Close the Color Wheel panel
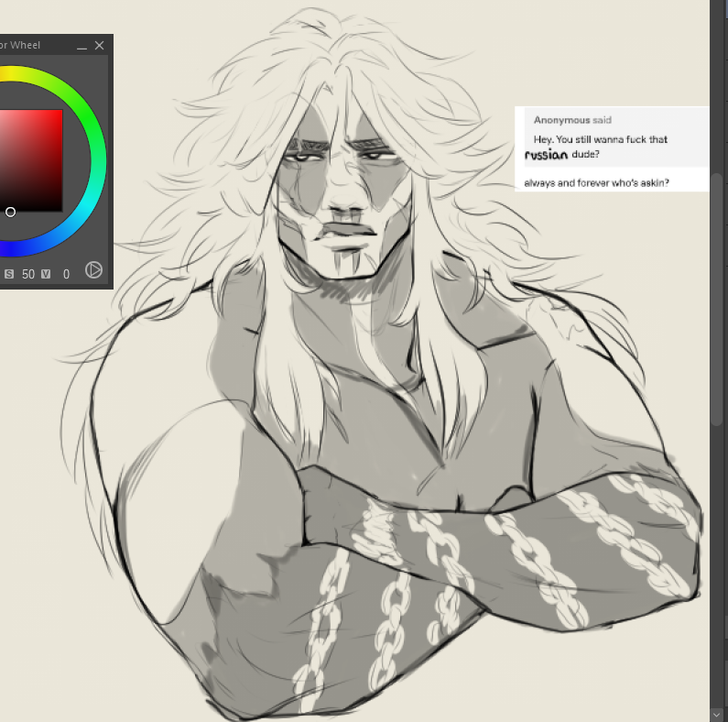 pos(100,45)
